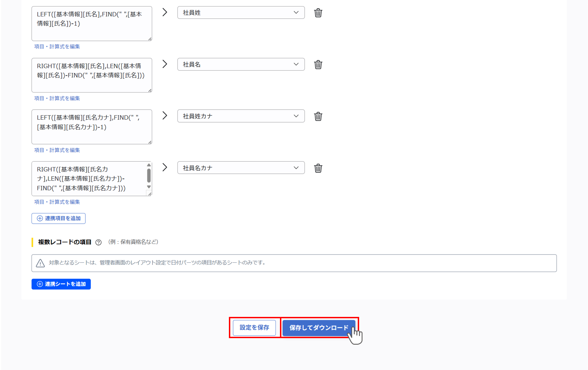Viewport: 588px width, 370px height.
Task: Delete the 社員名 mapping via its trash icon
Action: tap(318, 64)
